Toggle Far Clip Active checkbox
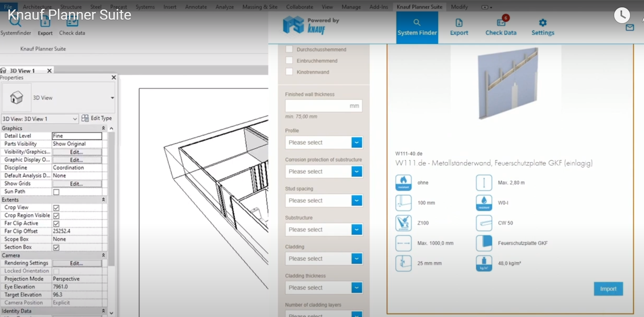 coord(56,224)
